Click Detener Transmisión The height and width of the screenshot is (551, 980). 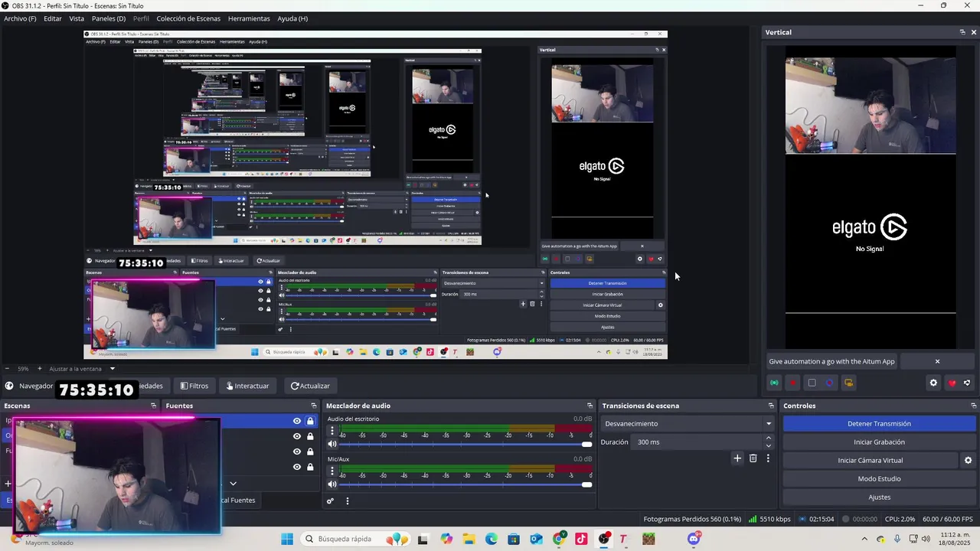[879, 424]
